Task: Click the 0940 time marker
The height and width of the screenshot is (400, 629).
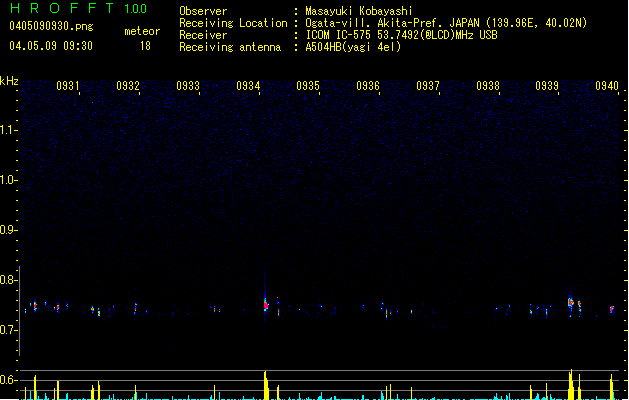Action: pos(607,85)
